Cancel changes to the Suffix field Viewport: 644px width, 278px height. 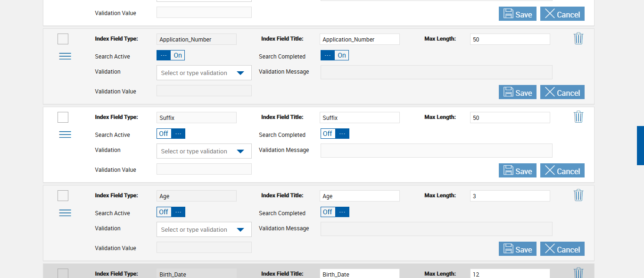562,171
